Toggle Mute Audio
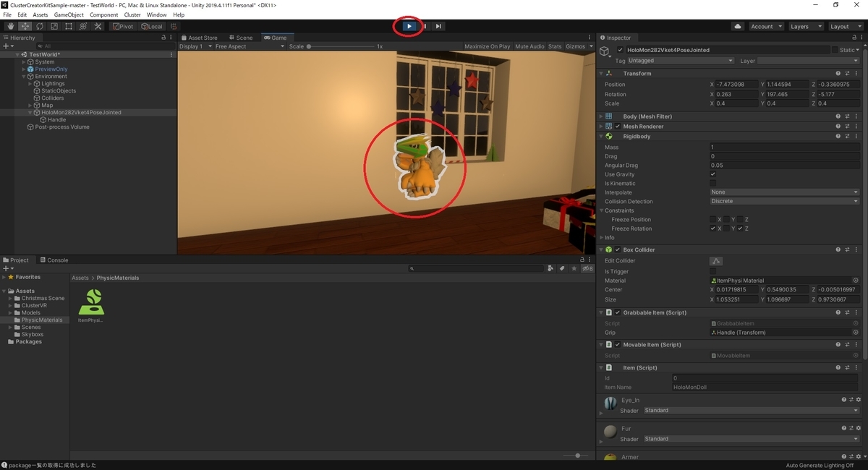 point(529,46)
